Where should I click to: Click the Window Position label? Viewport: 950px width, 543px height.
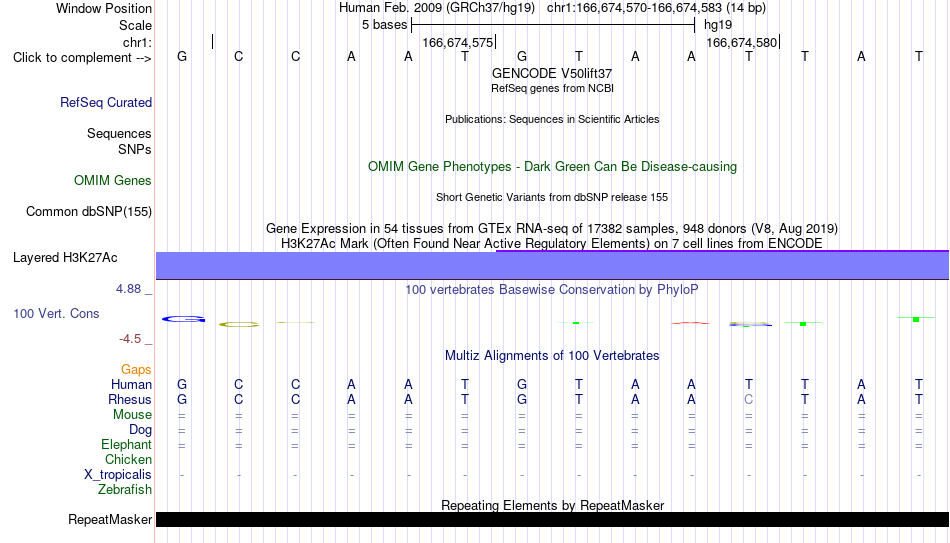click(x=104, y=8)
